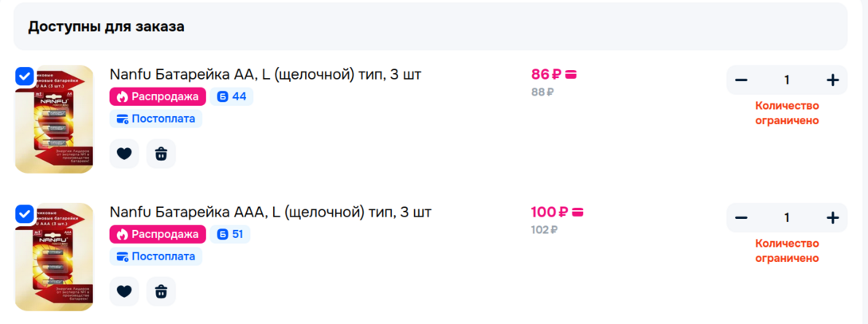This screenshot has height=324, width=868.
Task: Add AAA batteries to favorites with heart icon
Action: [x=124, y=291]
